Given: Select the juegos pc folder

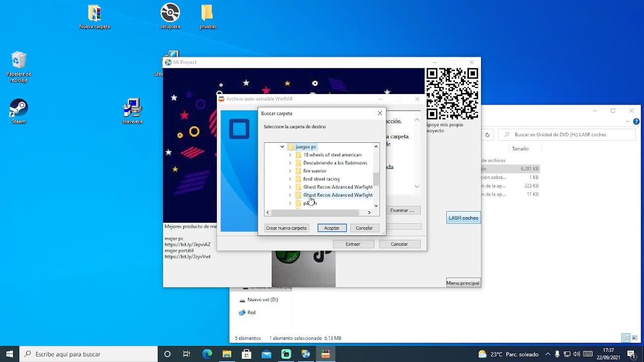Looking at the screenshot, I should 302,147.
